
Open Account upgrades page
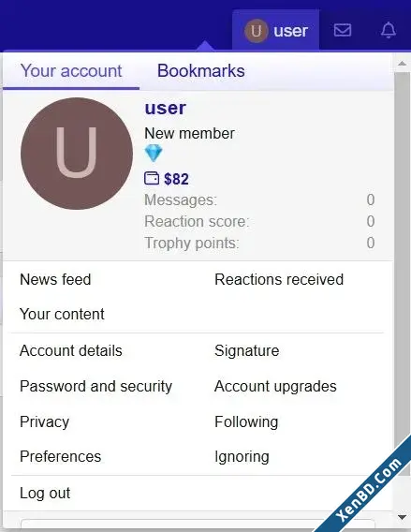click(x=275, y=387)
